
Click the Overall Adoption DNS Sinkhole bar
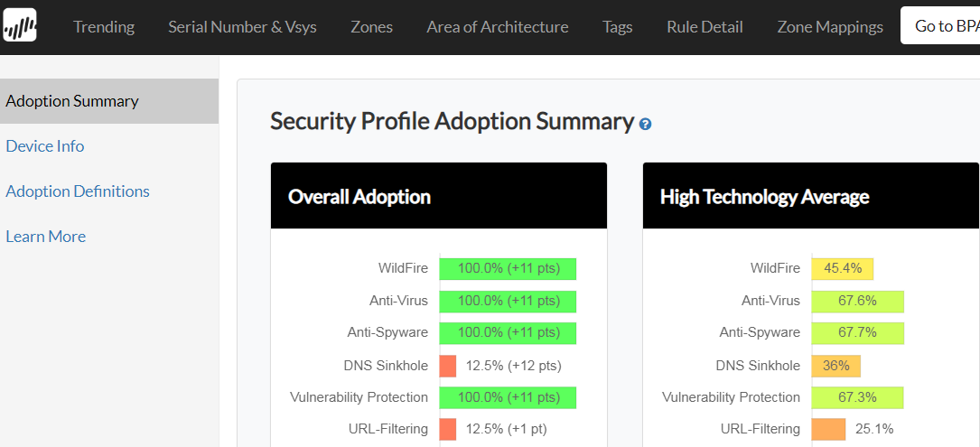(448, 366)
